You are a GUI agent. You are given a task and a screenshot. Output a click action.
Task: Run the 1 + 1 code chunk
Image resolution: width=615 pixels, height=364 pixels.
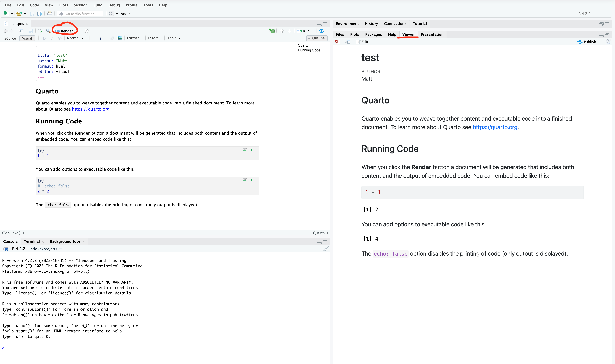(x=252, y=150)
